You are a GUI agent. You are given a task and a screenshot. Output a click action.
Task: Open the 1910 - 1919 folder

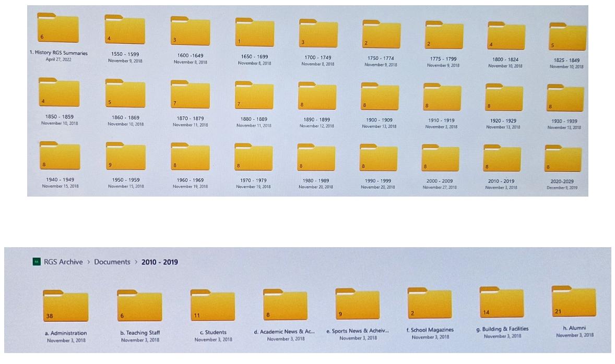tap(442, 97)
